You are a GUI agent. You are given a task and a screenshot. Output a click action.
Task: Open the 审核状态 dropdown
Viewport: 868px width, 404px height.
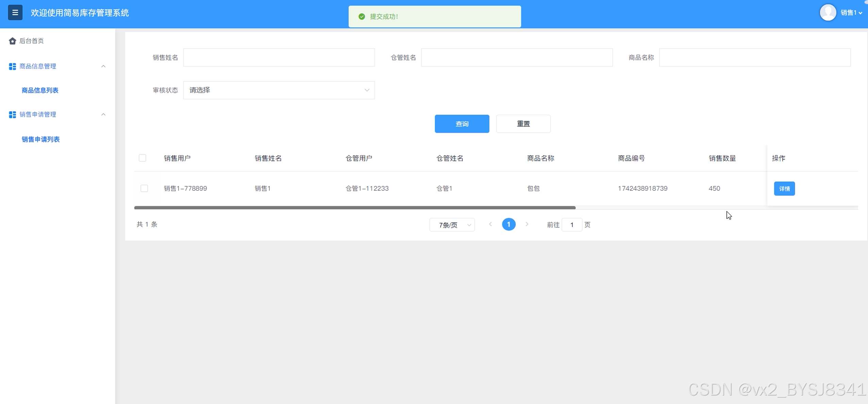[x=279, y=90]
